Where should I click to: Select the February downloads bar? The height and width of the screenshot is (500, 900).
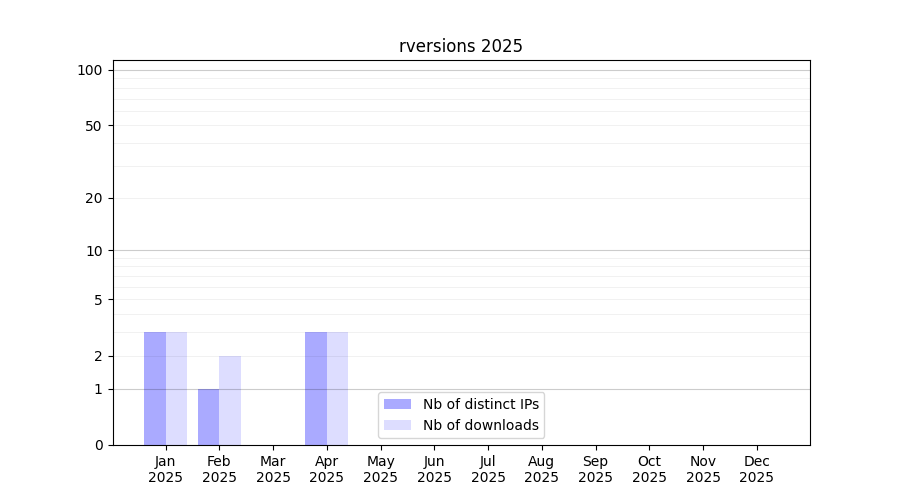tap(230, 400)
